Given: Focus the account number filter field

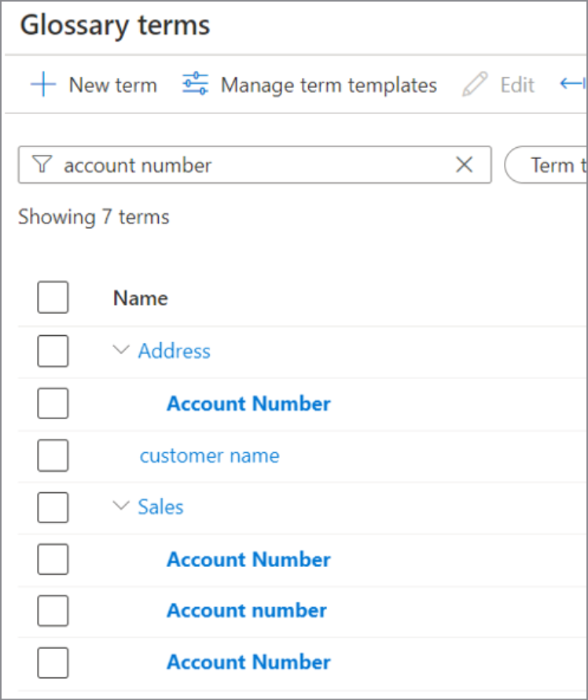Looking at the screenshot, I should click(252, 165).
